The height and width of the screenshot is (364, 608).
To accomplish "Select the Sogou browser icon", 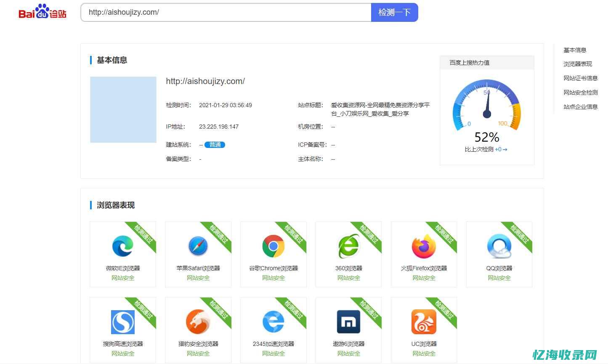I will [123, 322].
